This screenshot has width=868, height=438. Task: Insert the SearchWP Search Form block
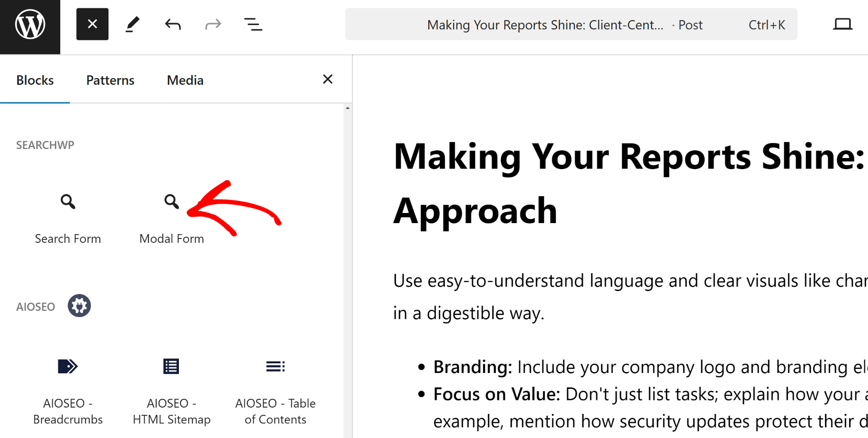click(x=68, y=217)
